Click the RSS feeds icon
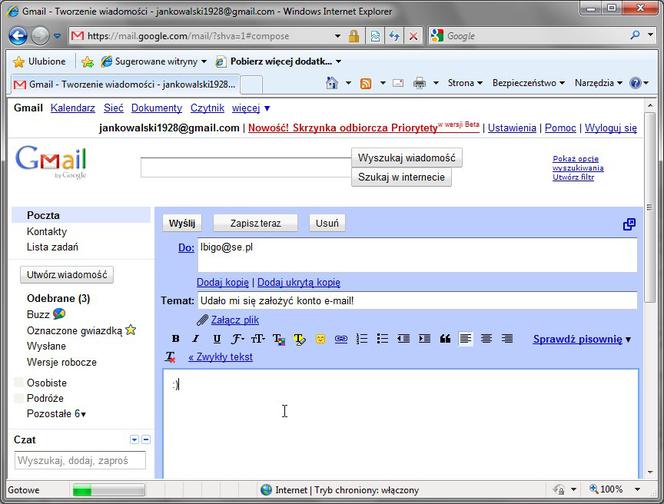The image size is (664, 504). click(x=366, y=83)
